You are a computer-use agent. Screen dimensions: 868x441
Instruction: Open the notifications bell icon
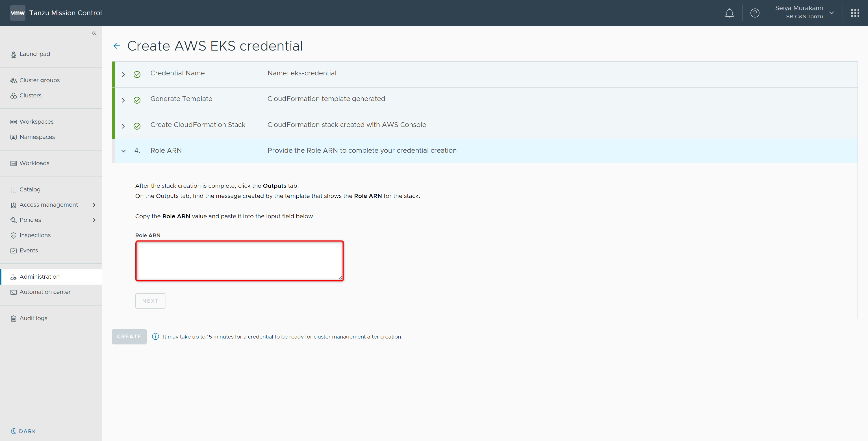(x=729, y=13)
